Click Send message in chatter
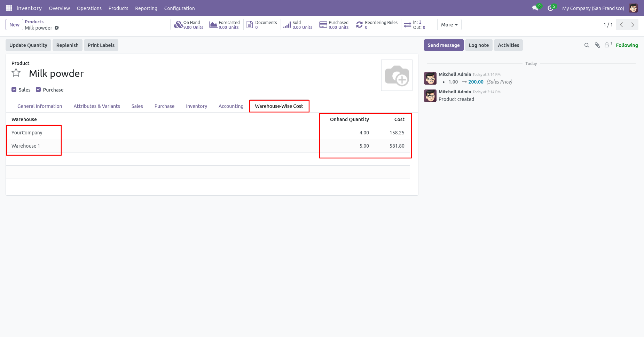Viewport: 644px width, 337px height. point(443,45)
